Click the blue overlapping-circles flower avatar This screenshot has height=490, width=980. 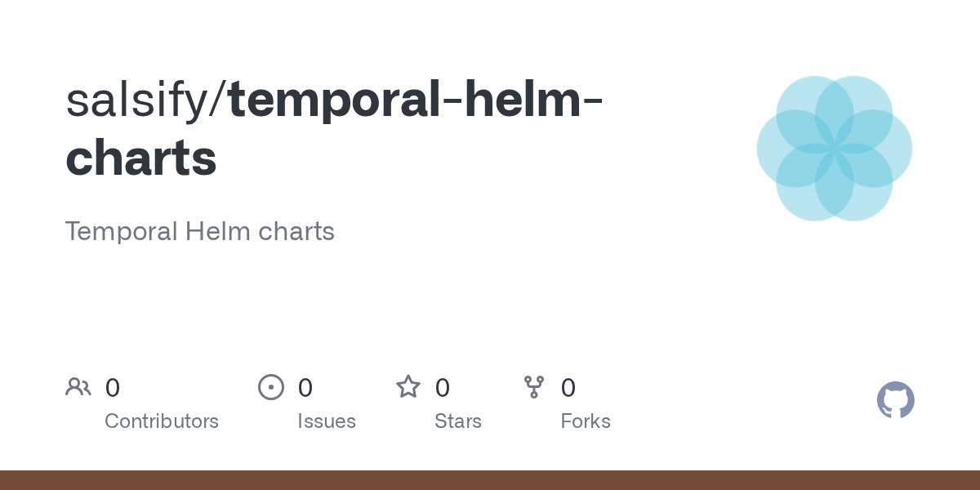835,149
